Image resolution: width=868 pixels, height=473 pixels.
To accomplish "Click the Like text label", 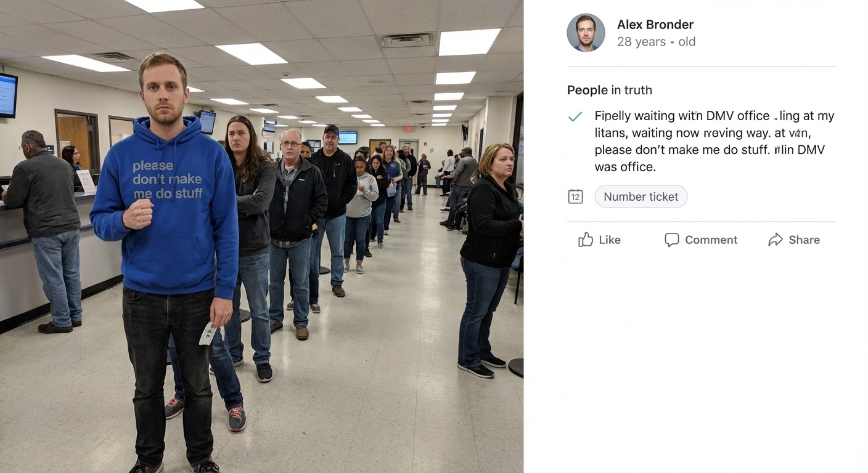I will coord(610,240).
